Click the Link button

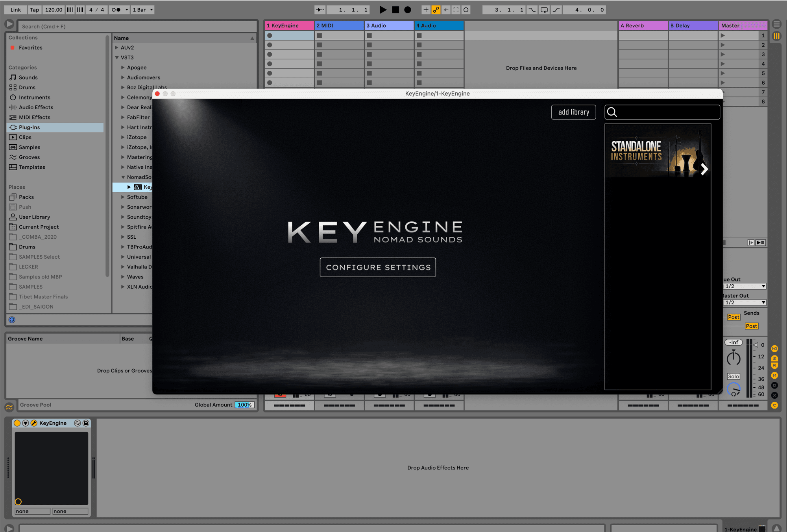pyautogui.click(x=16, y=10)
